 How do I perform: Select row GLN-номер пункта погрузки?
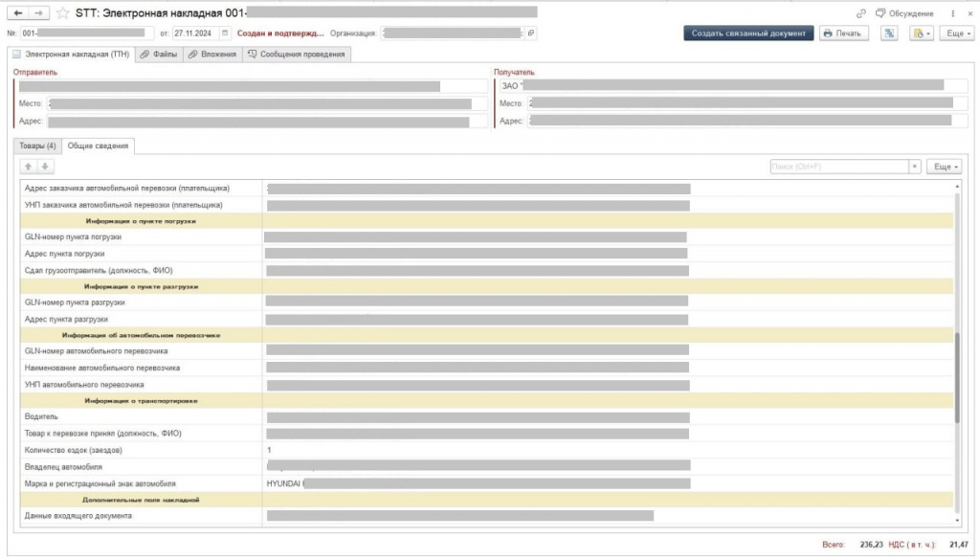[x=486, y=236]
